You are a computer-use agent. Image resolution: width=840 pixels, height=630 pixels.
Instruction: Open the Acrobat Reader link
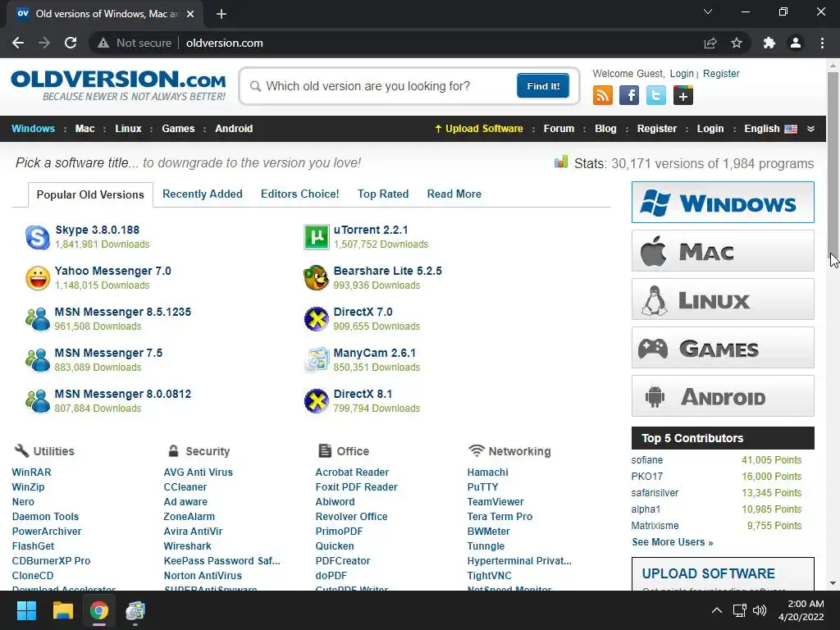point(352,472)
